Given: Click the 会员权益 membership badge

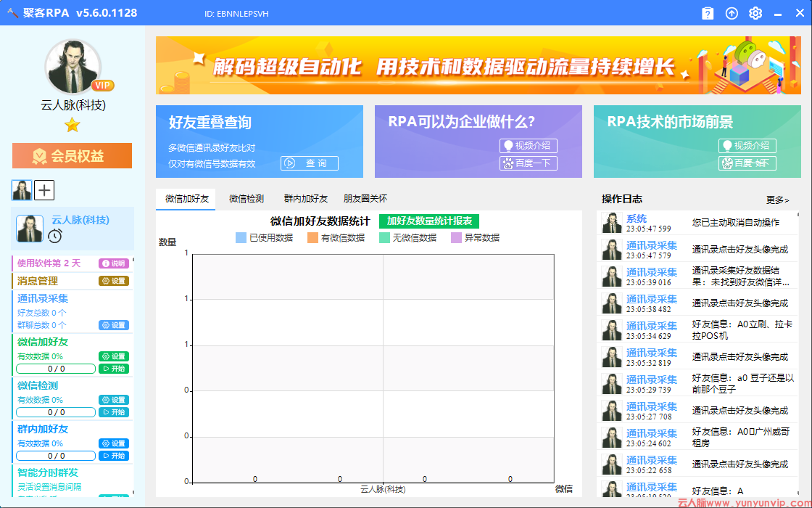Looking at the screenshot, I should [x=72, y=155].
